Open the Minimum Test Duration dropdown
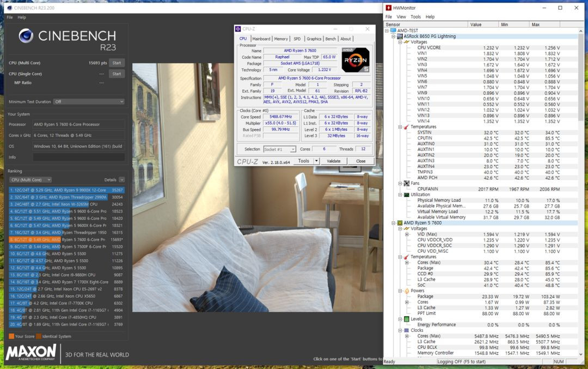The image size is (588, 369). point(89,102)
